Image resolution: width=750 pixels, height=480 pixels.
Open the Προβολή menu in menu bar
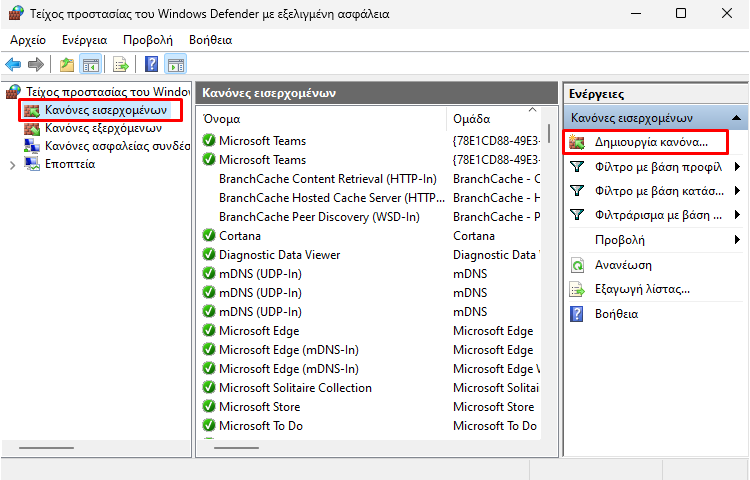[x=148, y=40]
